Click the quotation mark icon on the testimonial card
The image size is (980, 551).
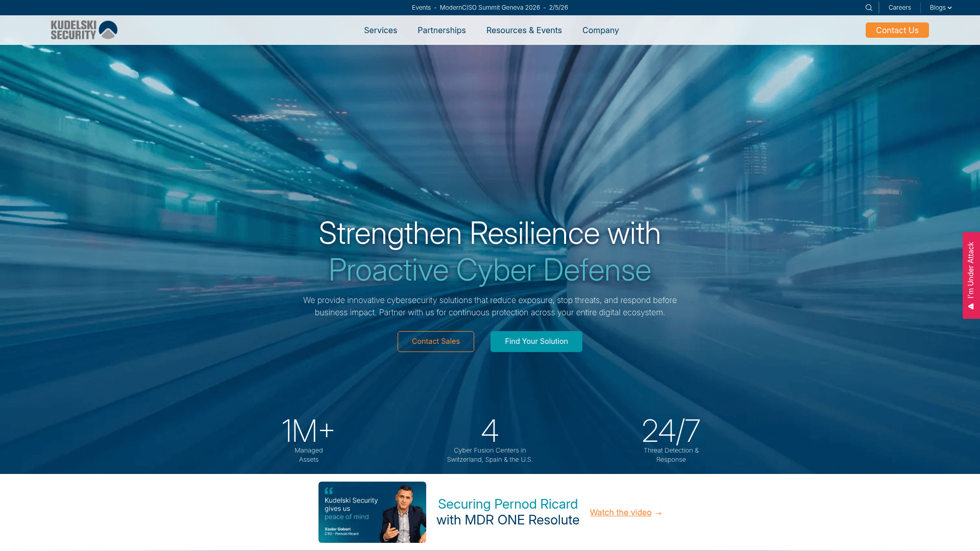click(x=329, y=492)
